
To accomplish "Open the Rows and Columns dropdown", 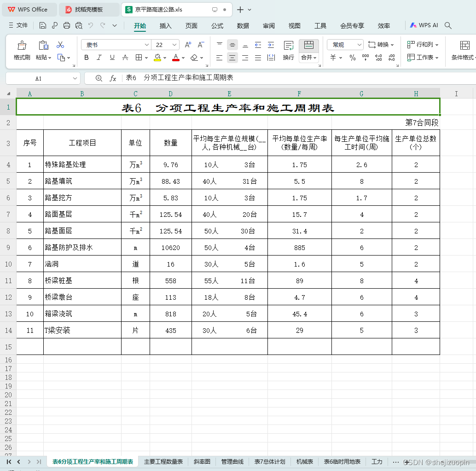I will pos(423,45).
